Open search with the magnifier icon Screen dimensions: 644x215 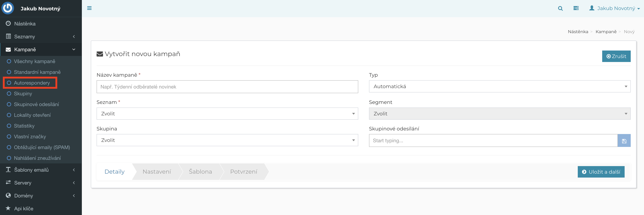(x=560, y=8)
